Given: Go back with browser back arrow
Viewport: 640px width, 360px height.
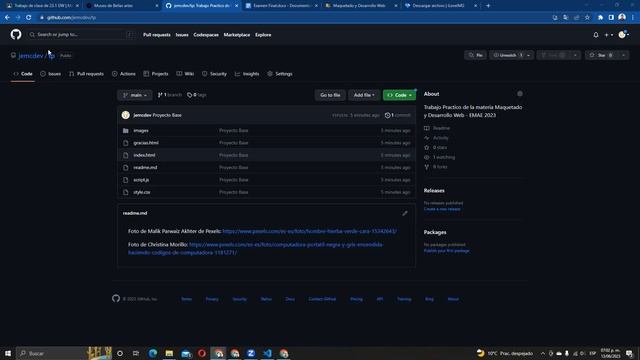Looking at the screenshot, I should pos(7,18).
